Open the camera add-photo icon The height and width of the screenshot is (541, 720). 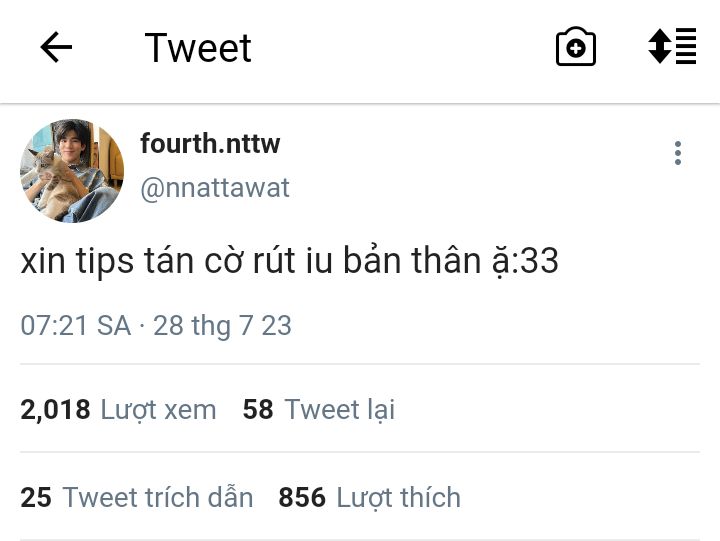[576, 47]
